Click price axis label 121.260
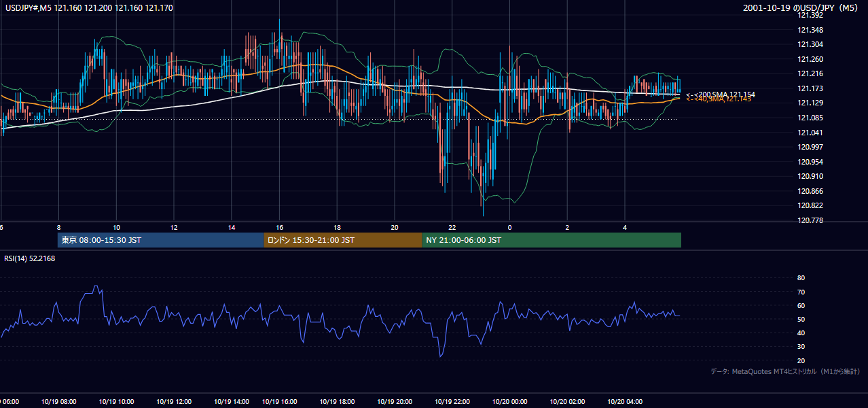868x408 pixels. pyautogui.click(x=810, y=59)
